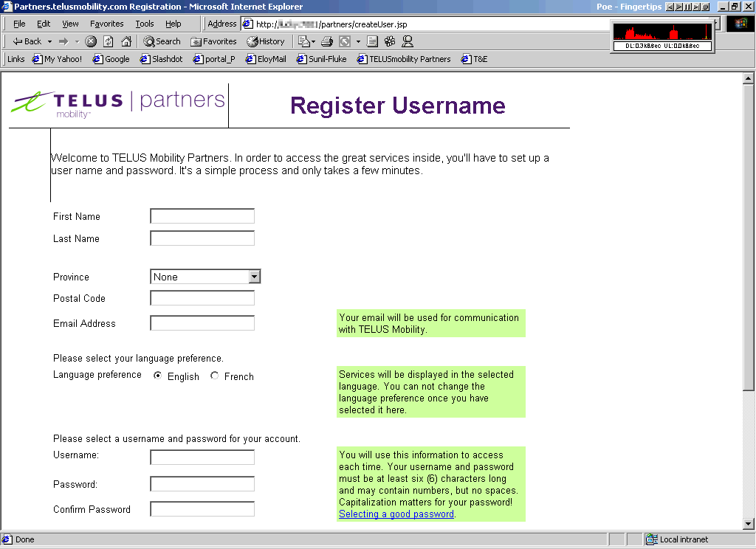Expand the Province dropdown
756x549 pixels.
(254, 277)
